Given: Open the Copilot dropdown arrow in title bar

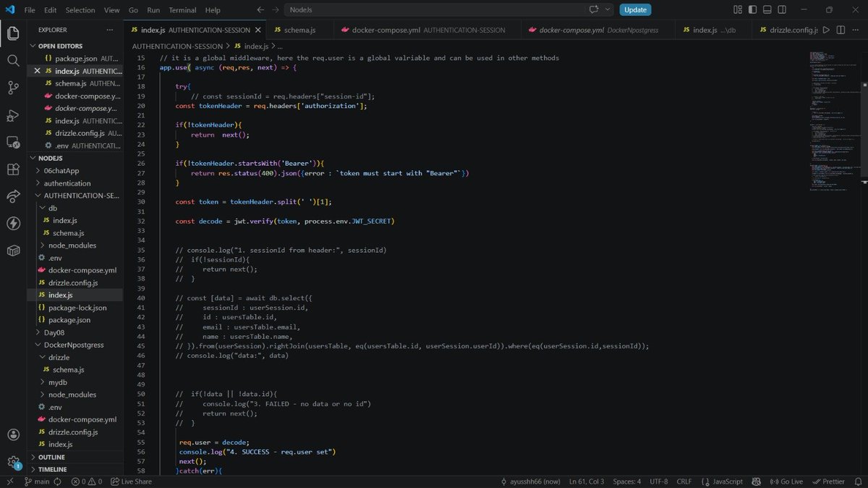Looking at the screenshot, I should point(608,10).
